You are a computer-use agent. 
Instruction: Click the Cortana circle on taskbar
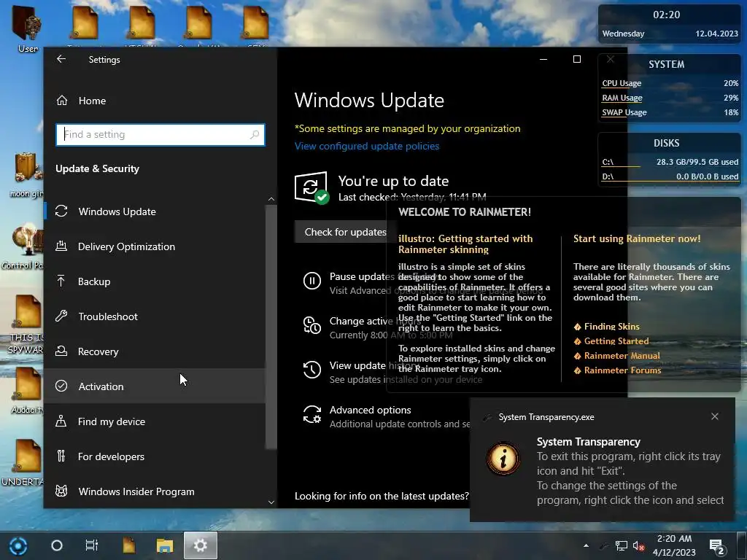[57, 545]
